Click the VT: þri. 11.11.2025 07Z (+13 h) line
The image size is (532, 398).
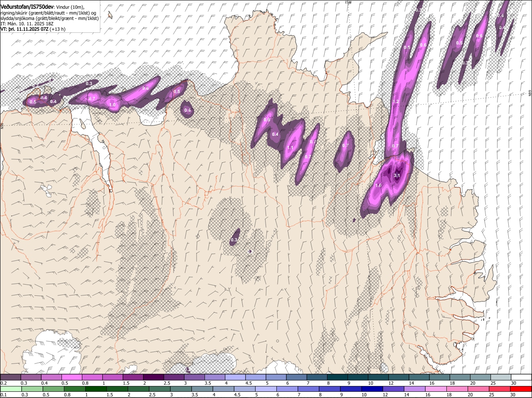pos(33,29)
